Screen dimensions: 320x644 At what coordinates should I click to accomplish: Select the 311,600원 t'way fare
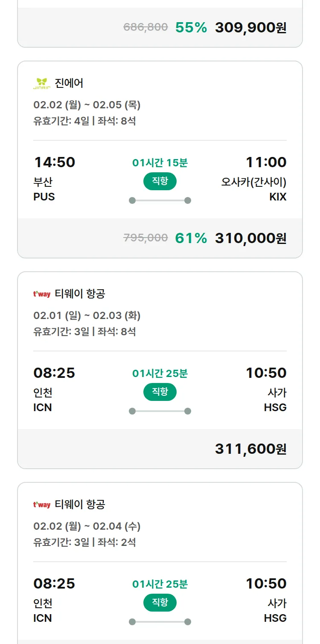click(x=250, y=449)
